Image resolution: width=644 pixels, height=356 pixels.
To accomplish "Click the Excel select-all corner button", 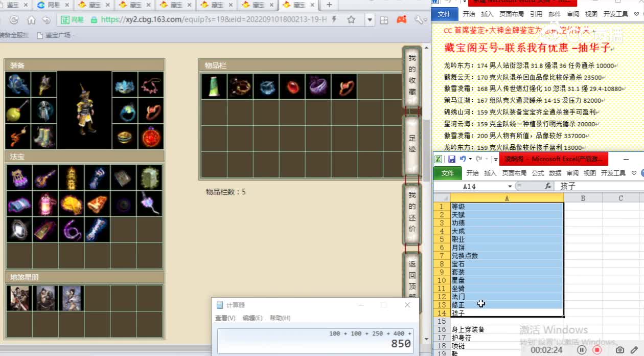I will click(442, 198).
